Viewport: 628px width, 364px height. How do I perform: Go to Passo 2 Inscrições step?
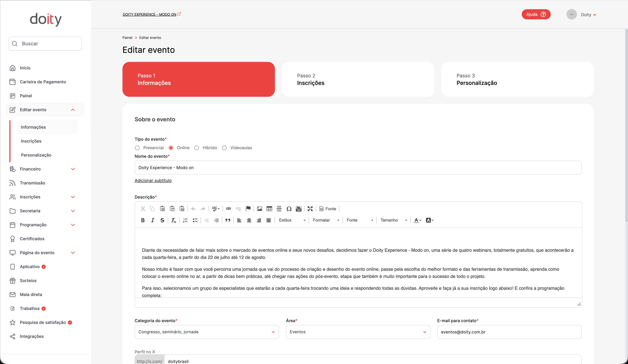(358, 79)
